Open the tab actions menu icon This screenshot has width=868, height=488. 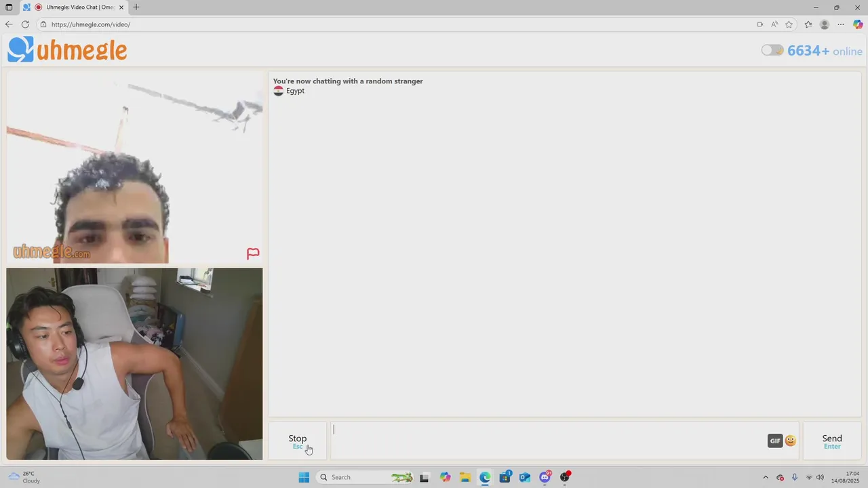click(x=9, y=7)
